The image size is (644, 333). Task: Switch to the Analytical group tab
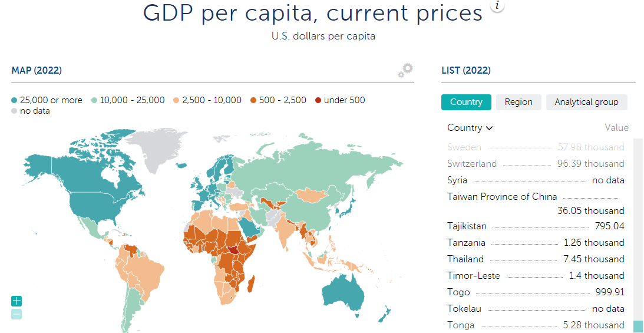click(x=586, y=102)
